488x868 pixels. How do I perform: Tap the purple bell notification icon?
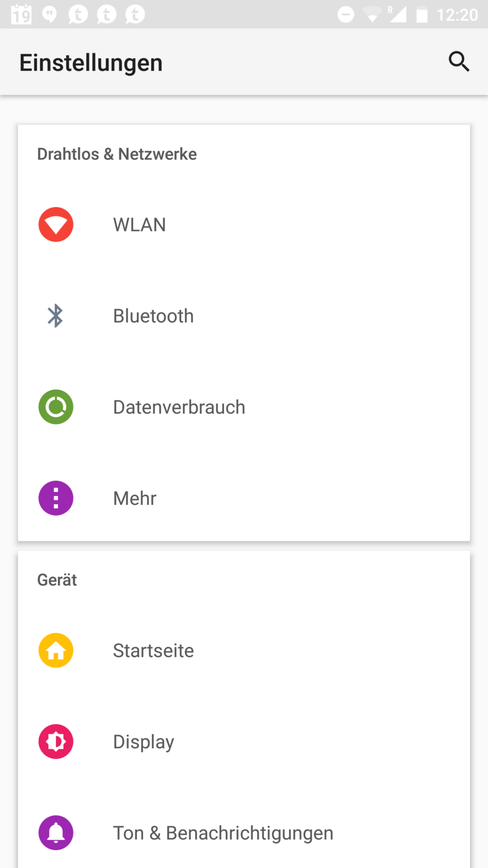56,833
